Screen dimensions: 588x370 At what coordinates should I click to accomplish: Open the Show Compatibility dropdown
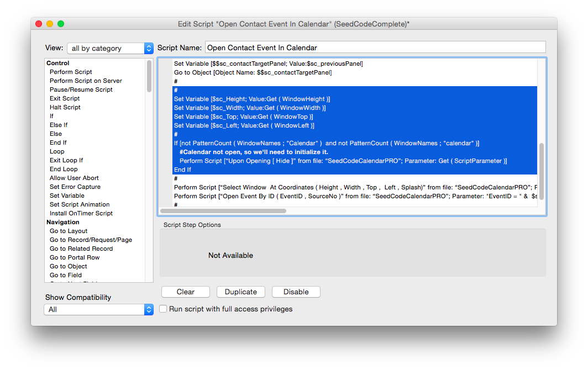(x=99, y=309)
